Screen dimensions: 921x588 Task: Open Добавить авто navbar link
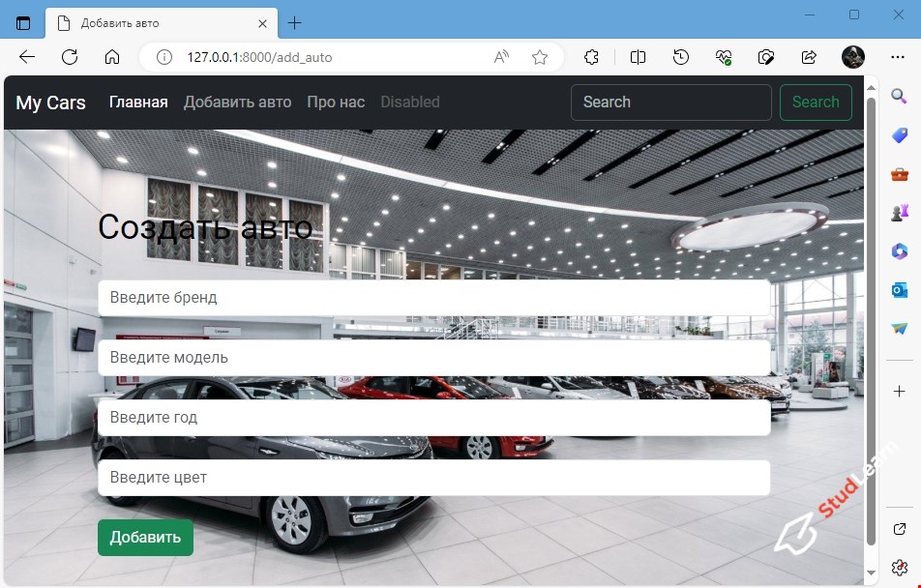point(237,103)
